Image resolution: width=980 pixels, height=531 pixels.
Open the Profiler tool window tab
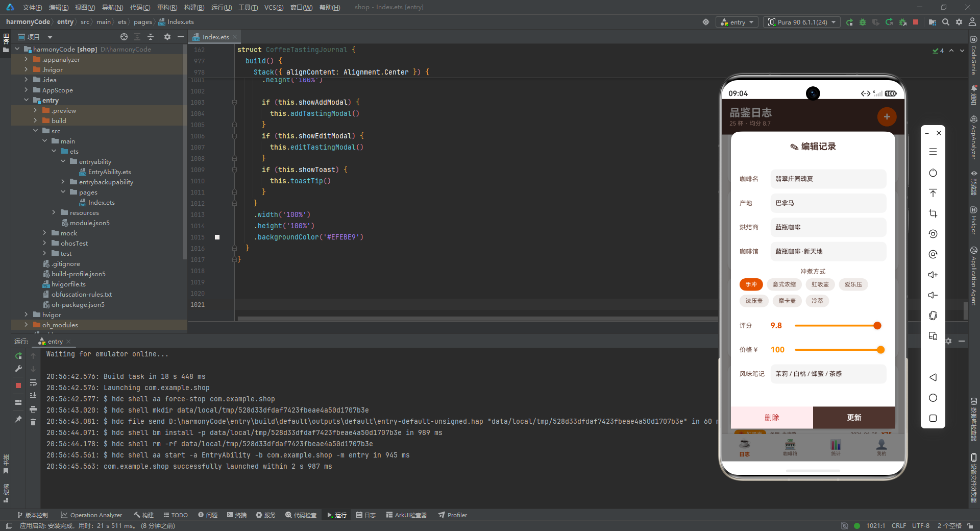pyautogui.click(x=453, y=515)
